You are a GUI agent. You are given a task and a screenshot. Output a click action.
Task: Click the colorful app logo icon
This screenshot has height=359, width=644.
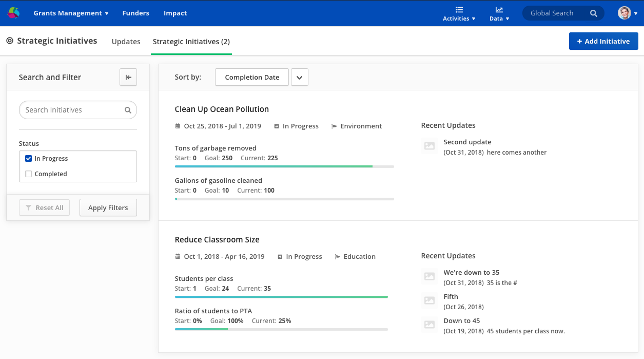pyautogui.click(x=13, y=13)
